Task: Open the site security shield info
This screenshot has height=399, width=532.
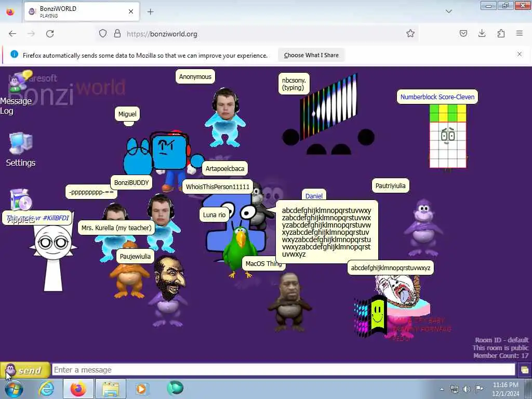Action: (103, 34)
